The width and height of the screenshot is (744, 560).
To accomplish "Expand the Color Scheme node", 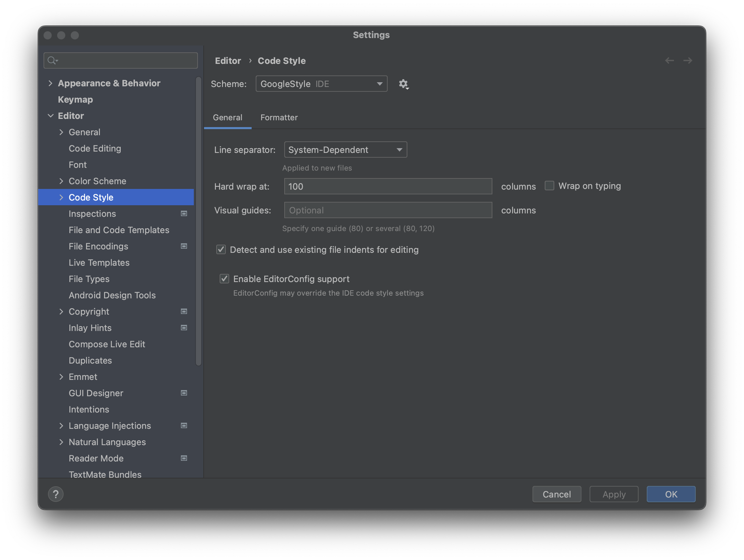I will click(61, 181).
